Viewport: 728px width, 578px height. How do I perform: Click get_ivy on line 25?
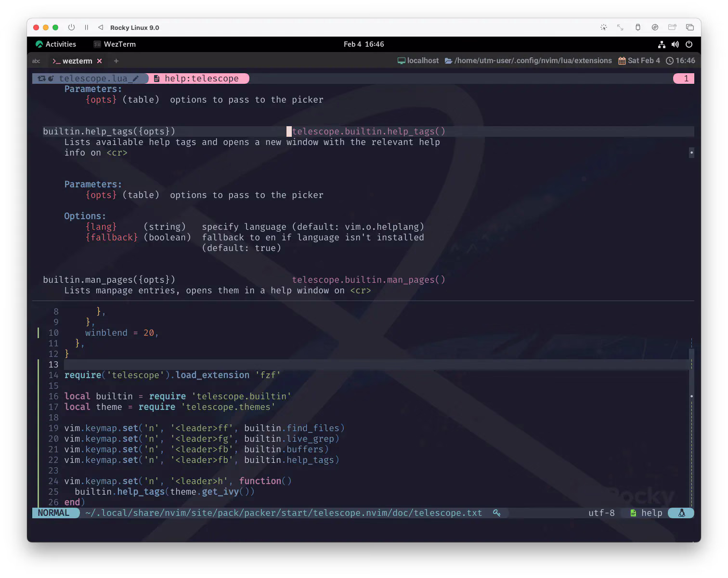click(221, 492)
